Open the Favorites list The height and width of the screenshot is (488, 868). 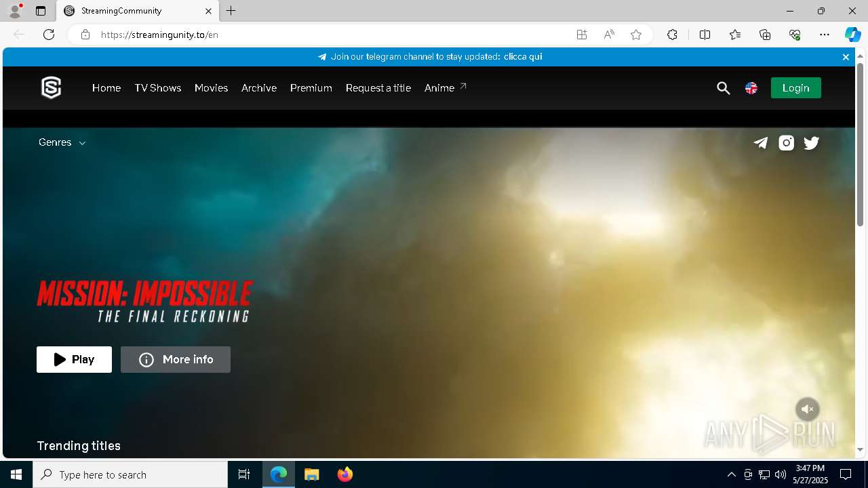[735, 35]
